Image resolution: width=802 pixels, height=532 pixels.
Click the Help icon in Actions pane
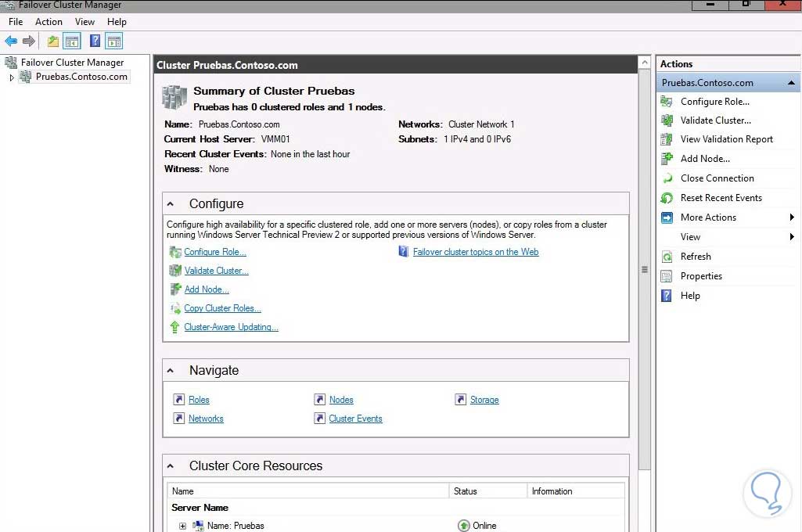click(667, 296)
